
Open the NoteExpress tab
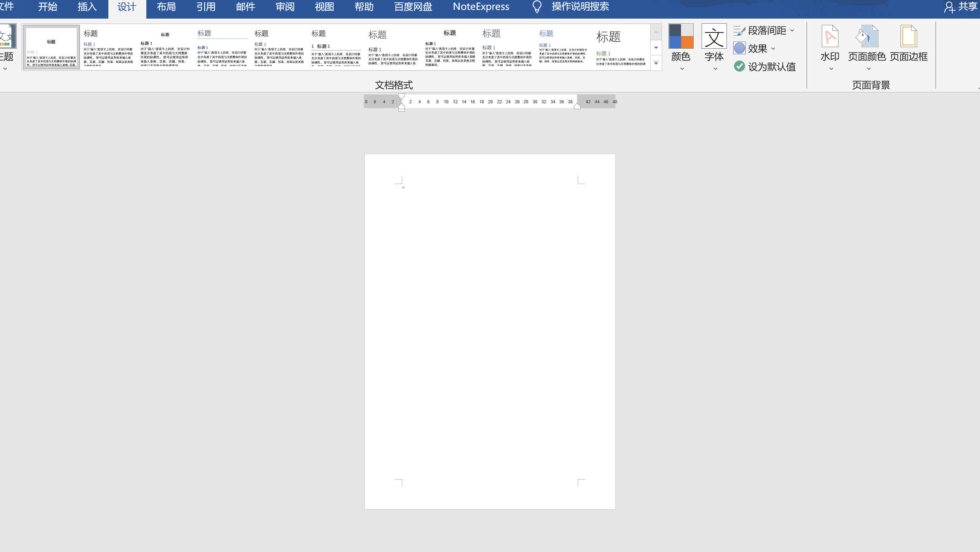coord(481,7)
